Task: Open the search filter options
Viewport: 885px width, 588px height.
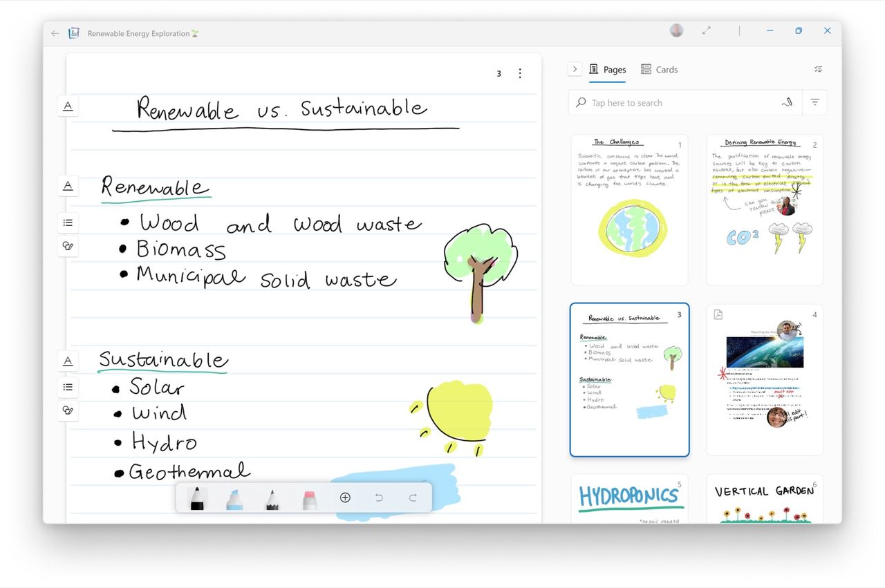Action: 814,102
